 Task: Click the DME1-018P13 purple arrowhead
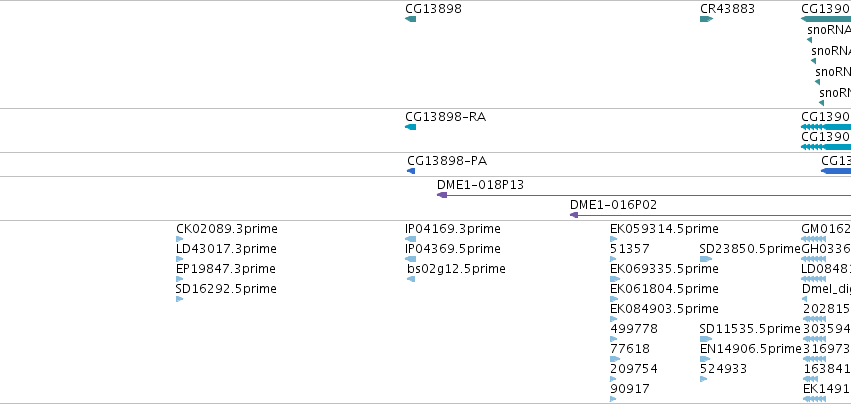pyautogui.click(x=441, y=195)
